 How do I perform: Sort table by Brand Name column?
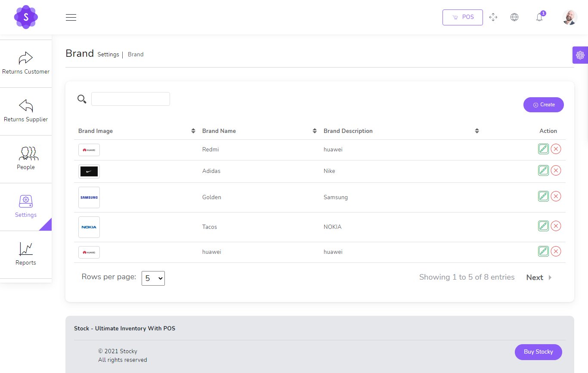click(315, 131)
